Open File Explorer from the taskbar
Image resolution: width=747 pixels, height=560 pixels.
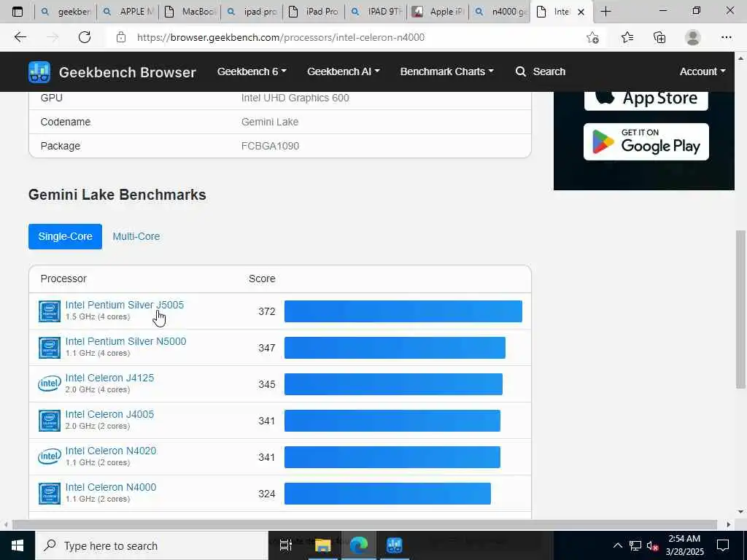pyautogui.click(x=322, y=545)
